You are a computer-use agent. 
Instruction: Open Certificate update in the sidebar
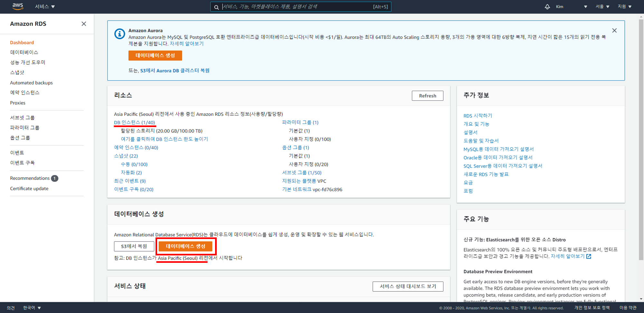coord(29,189)
